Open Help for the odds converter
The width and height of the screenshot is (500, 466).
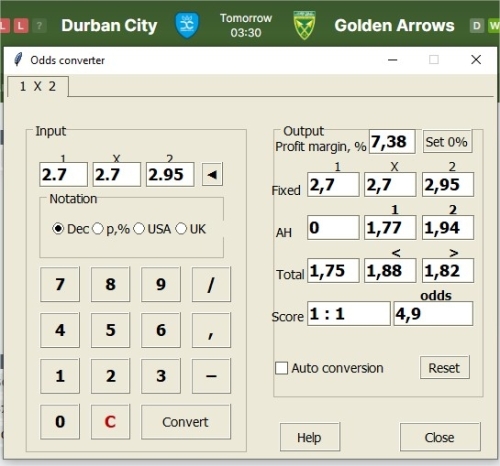click(x=310, y=437)
